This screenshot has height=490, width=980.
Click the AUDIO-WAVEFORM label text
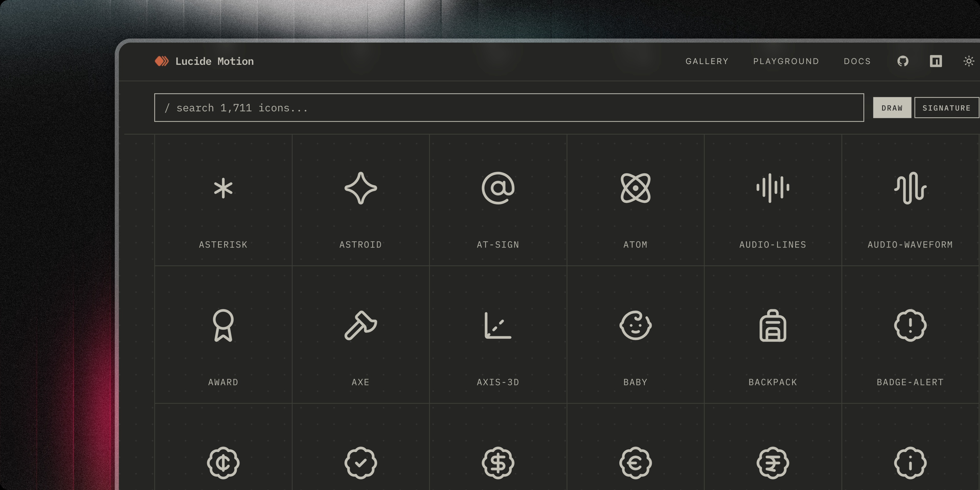pyautogui.click(x=910, y=245)
